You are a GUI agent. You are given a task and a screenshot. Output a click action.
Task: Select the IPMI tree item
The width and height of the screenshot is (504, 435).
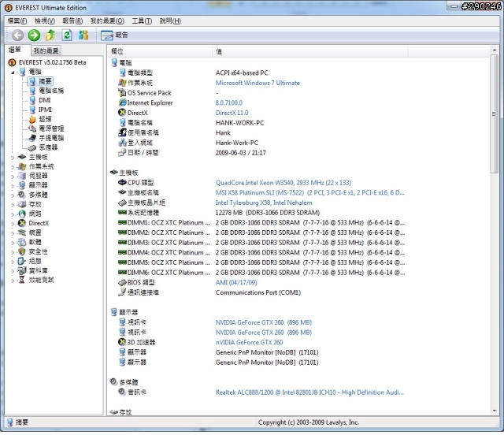[x=45, y=110]
